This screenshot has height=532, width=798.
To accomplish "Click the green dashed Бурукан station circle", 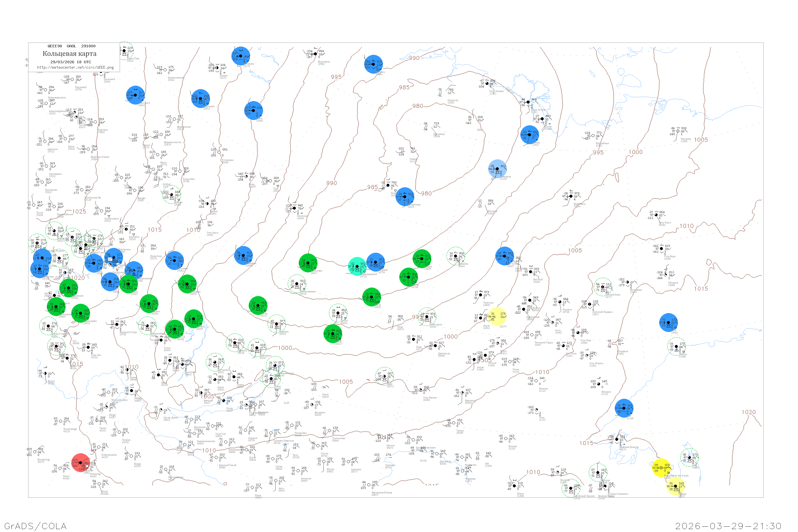I will pos(598,472).
